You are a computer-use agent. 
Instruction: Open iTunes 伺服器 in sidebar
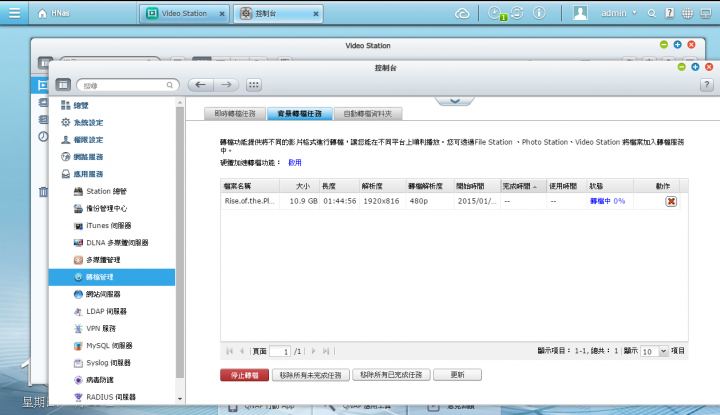pyautogui.click(x=103, y=225)
